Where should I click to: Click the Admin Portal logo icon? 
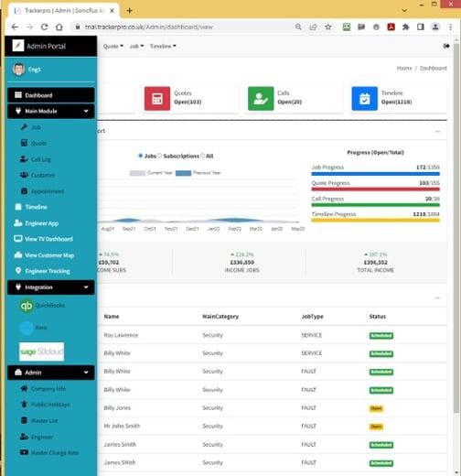tap(18, 46)
